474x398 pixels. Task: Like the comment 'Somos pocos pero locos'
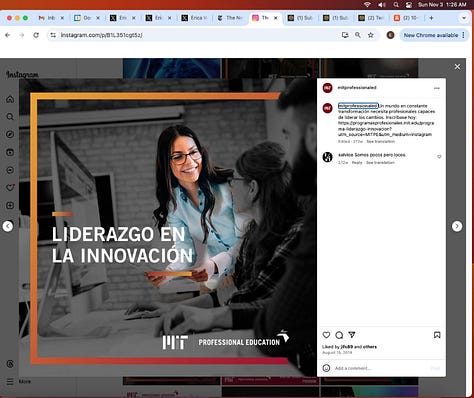pyautogui.click(x=439, y=156)
